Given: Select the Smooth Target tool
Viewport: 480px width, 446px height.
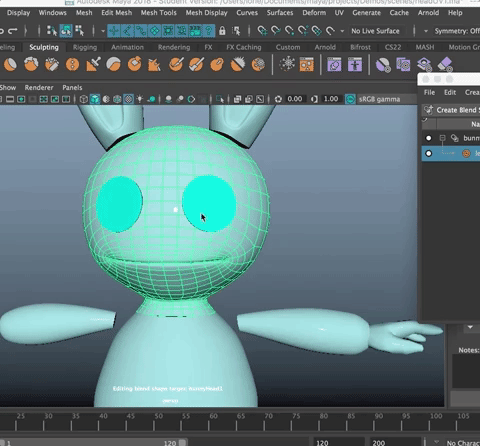Looking at the screenshot, I should pyautogui.click(x=383, y=64).
